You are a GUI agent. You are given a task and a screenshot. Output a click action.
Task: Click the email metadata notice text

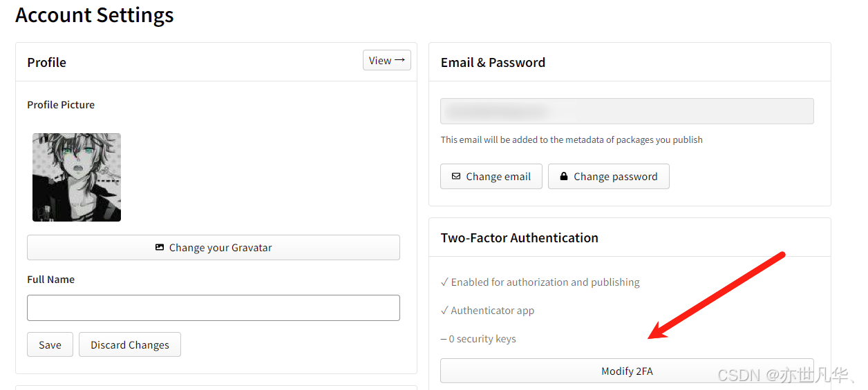tap(572, 139)
